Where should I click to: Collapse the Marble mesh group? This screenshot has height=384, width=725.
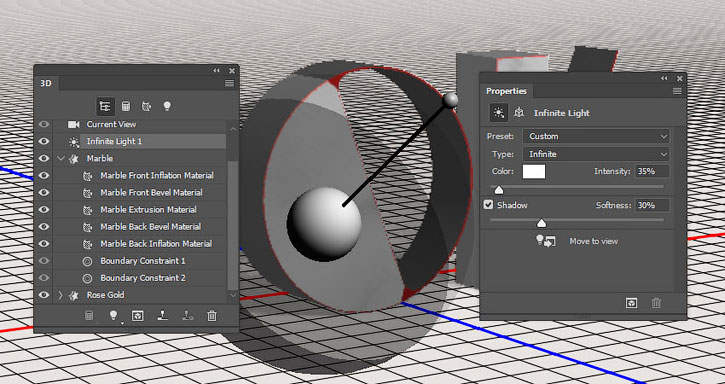click(60, 159)
